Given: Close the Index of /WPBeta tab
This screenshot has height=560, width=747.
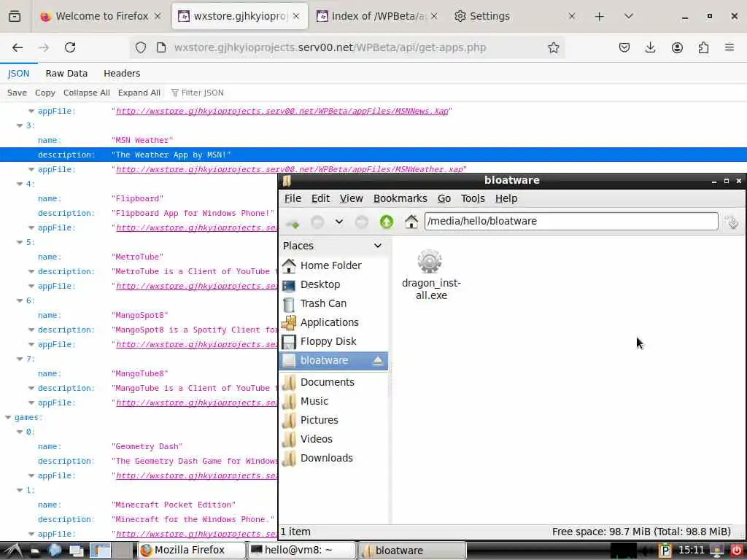Looking at the screenshot, I should click(x=434, y=16).
